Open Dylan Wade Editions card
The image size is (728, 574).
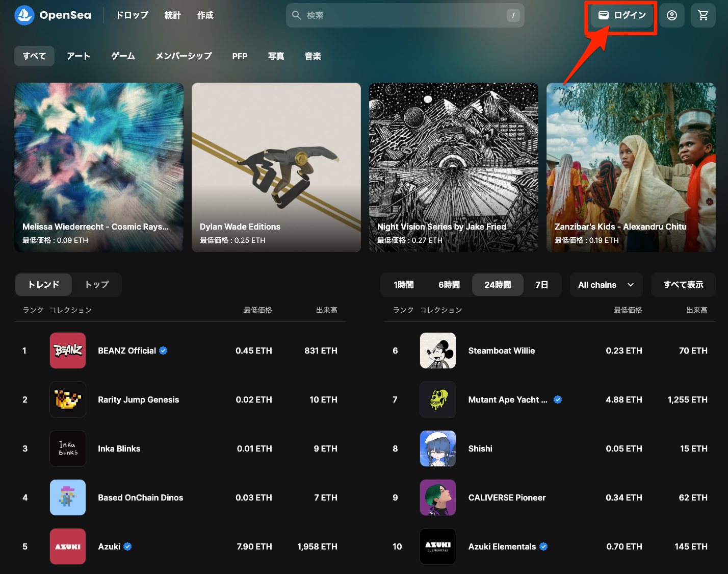coord(276,167)
